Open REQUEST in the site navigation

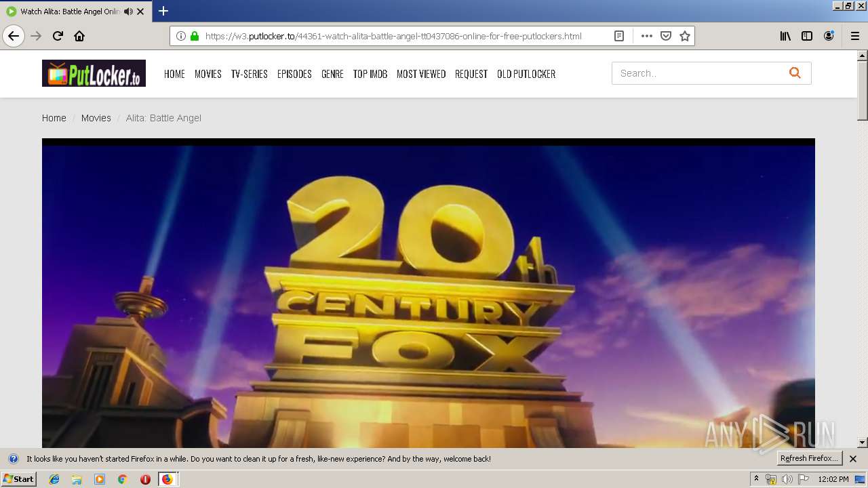(x=471, y=74)
